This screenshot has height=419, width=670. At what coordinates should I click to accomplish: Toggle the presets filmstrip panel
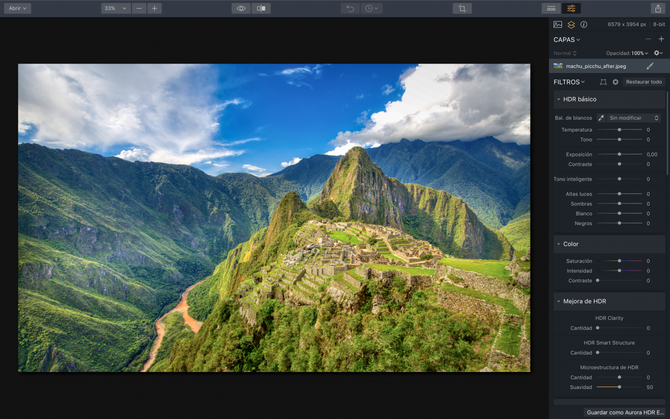click(551, 8)
